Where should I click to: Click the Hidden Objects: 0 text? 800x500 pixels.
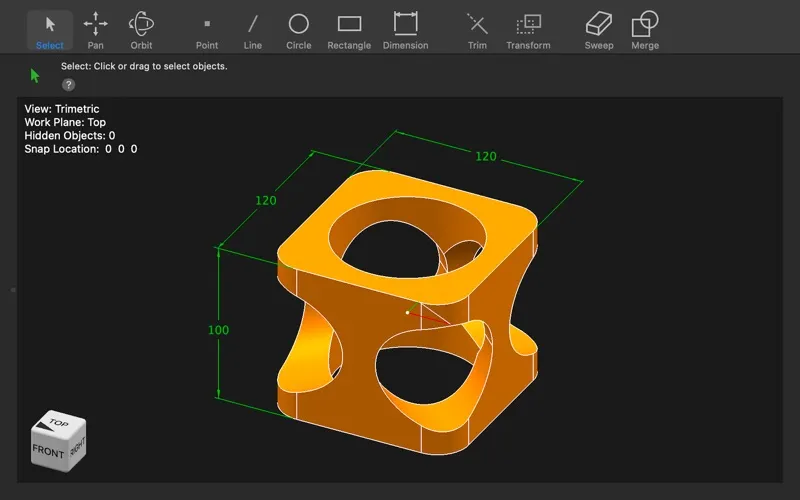pos(70,135)
